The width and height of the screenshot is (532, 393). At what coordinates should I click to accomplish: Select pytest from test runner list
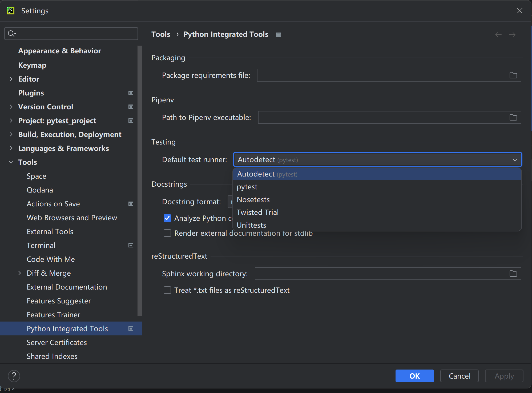[x=247, y=187]
